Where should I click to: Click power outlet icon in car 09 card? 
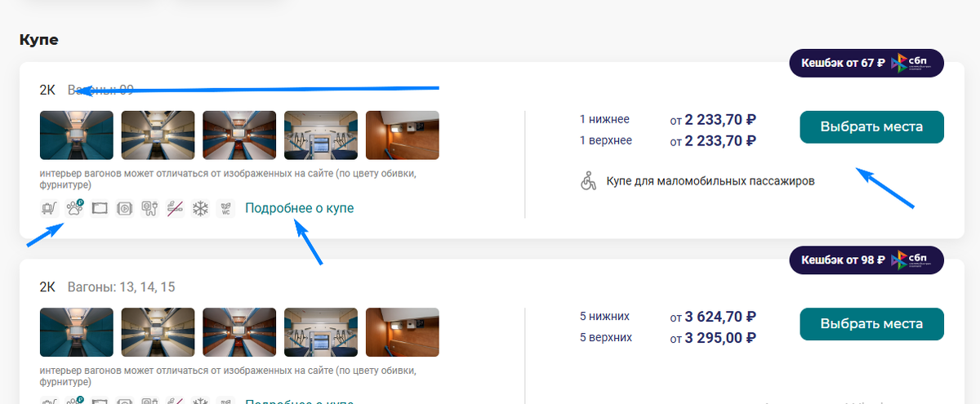coord(150,208)
